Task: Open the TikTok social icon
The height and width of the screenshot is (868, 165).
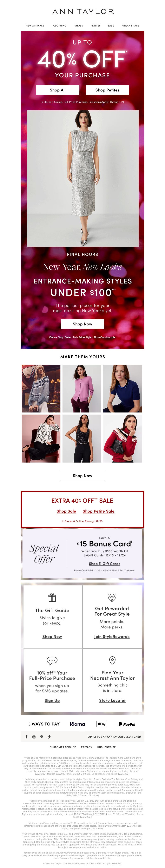Action: [x=49, y=737]
